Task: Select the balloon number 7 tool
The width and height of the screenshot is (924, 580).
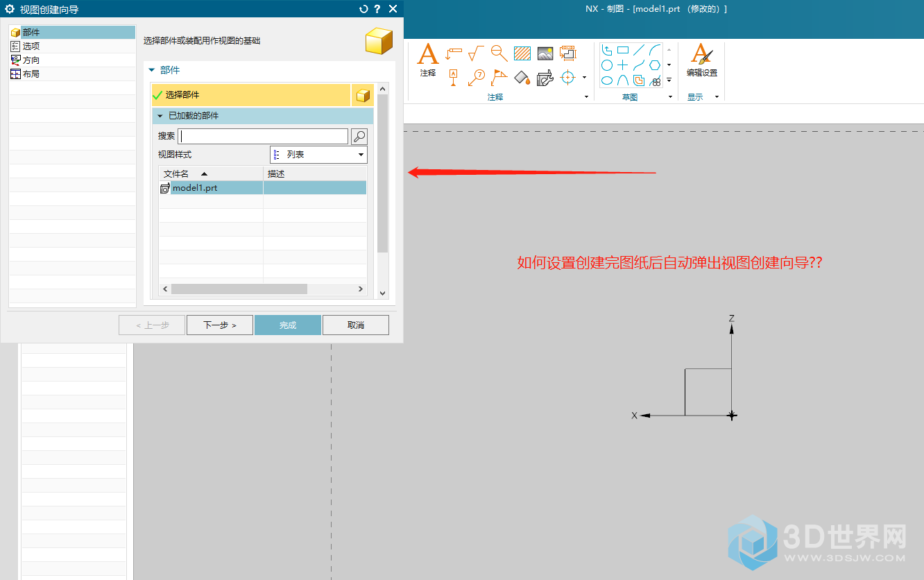Action: 476,77
